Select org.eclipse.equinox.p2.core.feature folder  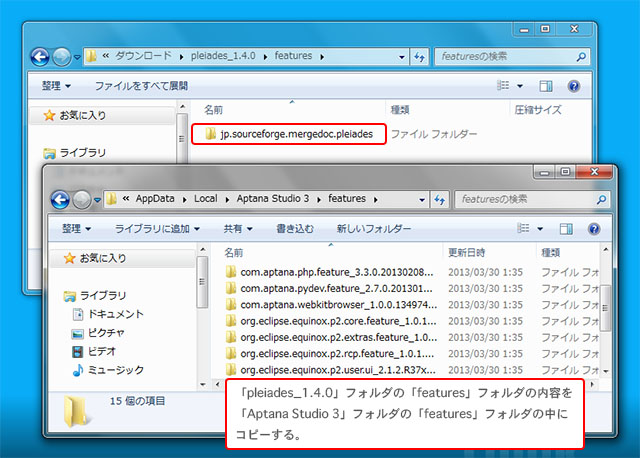tap(331, 321)
